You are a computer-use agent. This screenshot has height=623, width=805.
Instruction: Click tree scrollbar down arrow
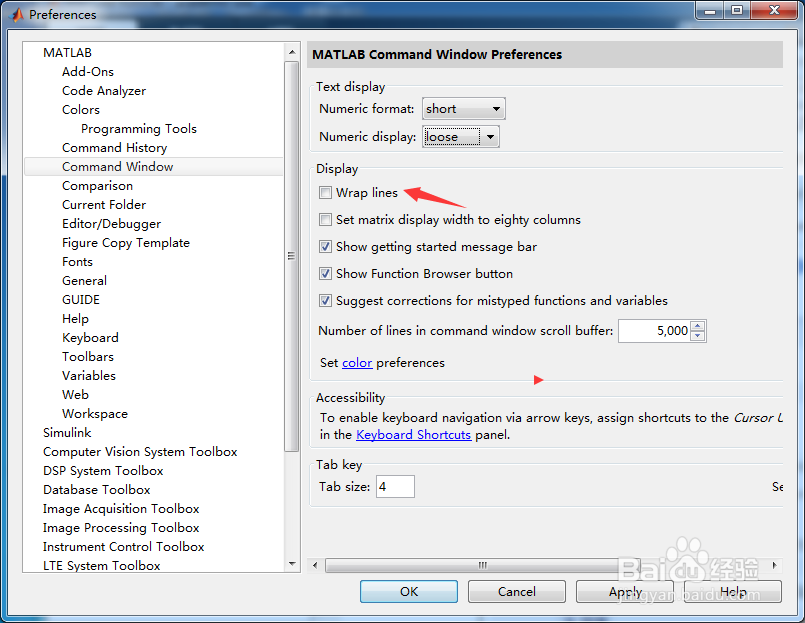click(292, 564)
